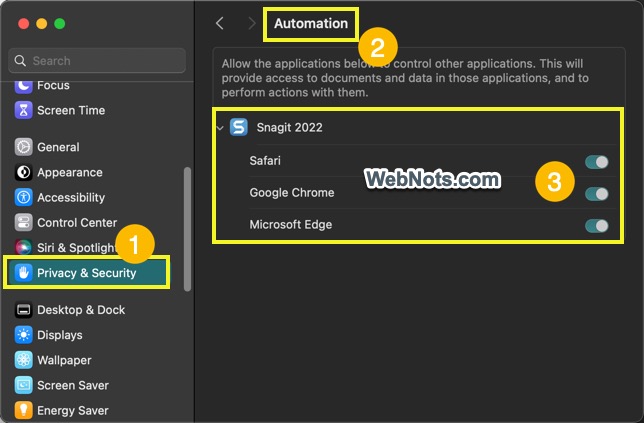Toggle Safari automation switch off
This screenshot has height=423, width=644.
[597, 162]
